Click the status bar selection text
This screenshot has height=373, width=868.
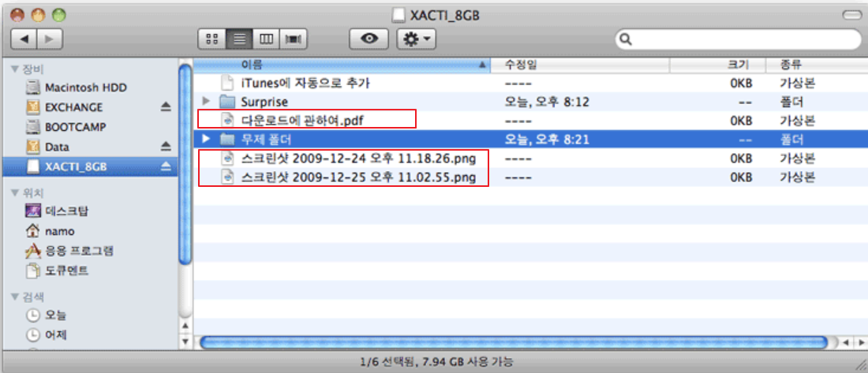tap(436, 363)
